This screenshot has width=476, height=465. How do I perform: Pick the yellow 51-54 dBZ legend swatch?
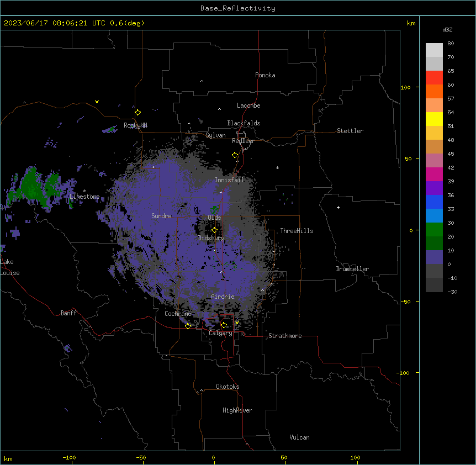pyautogui.click(x=434, y=119)
